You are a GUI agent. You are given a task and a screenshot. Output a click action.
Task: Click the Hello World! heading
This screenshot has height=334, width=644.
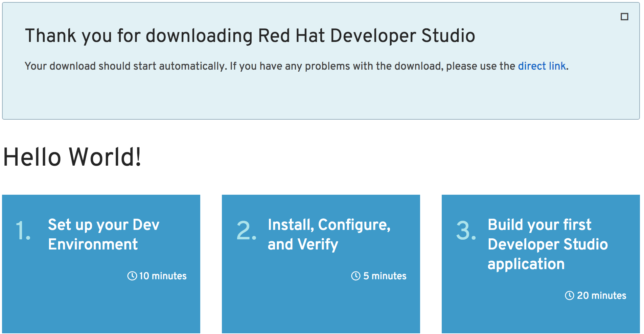72,157
